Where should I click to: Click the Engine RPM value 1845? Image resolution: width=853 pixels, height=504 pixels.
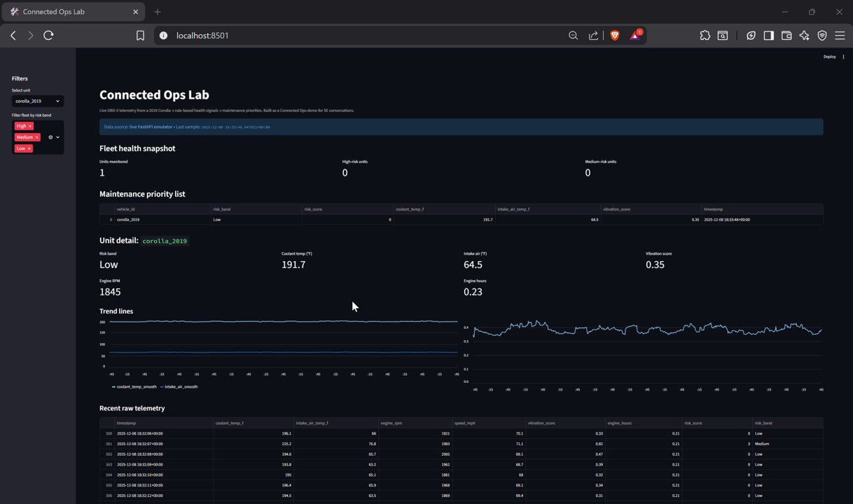tap(110, 292)
